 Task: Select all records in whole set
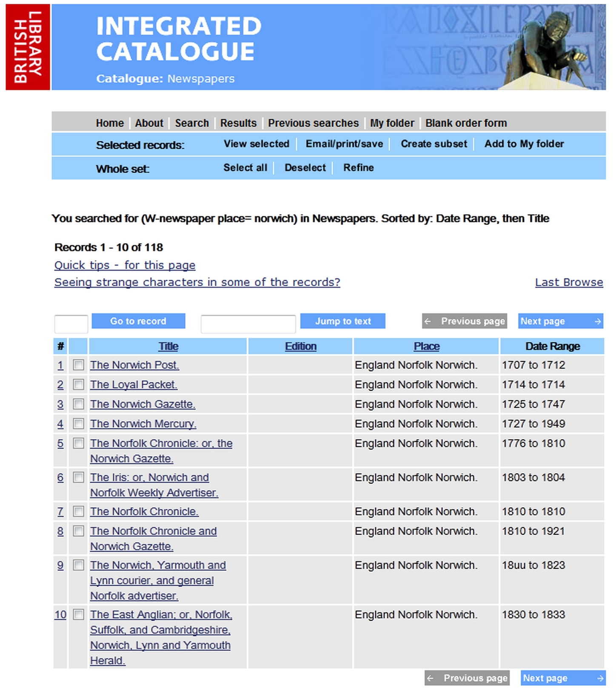[245, 168]
